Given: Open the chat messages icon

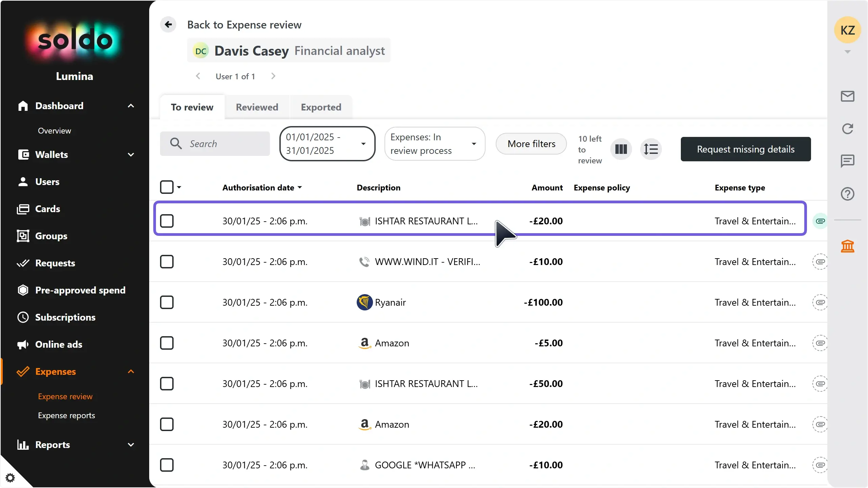Looking at the screenshot, I should click(x=847, y=161).
